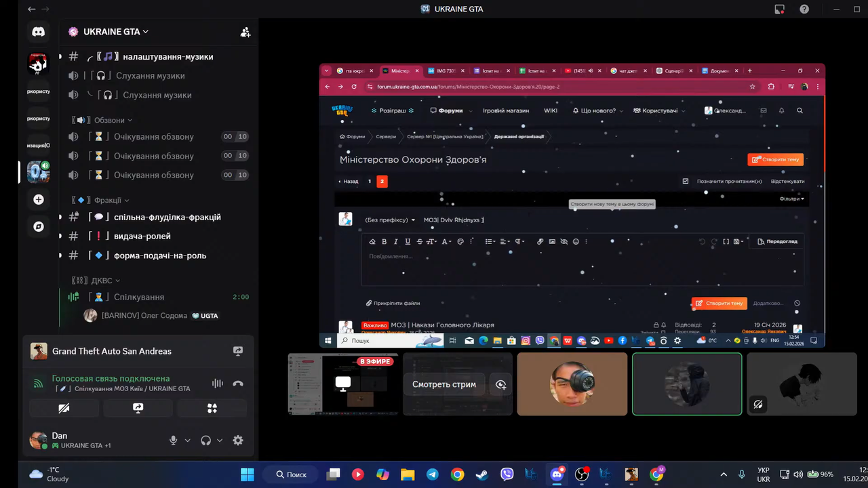This screenshot has height=488, width=868.
Task: Join the Спілкування voice channel under ДКВС
Action: (156, 297)
